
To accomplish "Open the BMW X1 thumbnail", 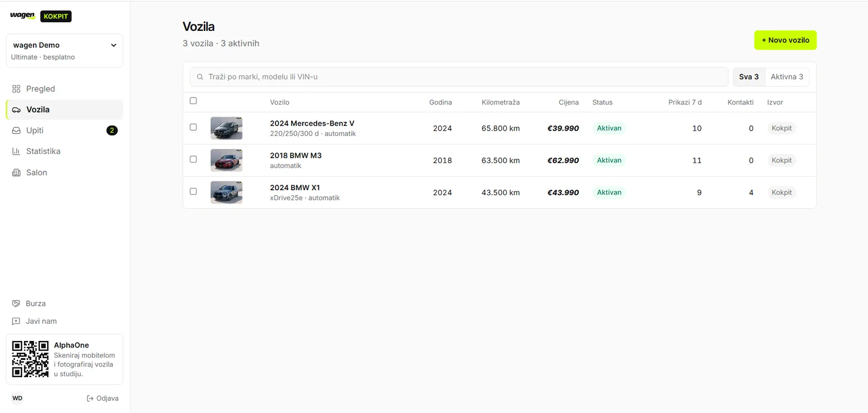I will [x=226, y=192].
